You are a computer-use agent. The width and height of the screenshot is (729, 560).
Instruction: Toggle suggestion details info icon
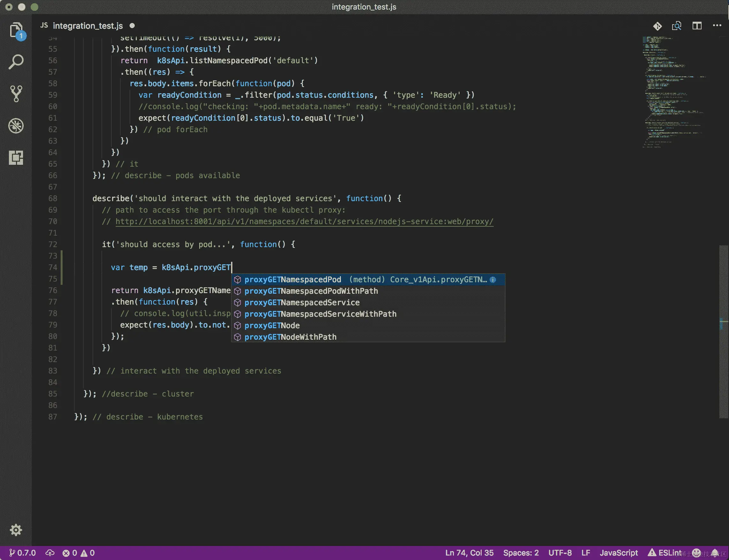[493, 280]
